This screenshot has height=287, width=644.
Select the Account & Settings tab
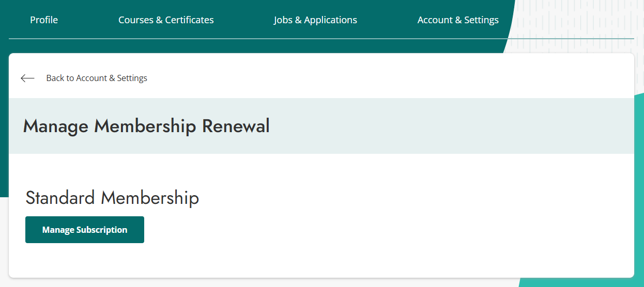458,20
